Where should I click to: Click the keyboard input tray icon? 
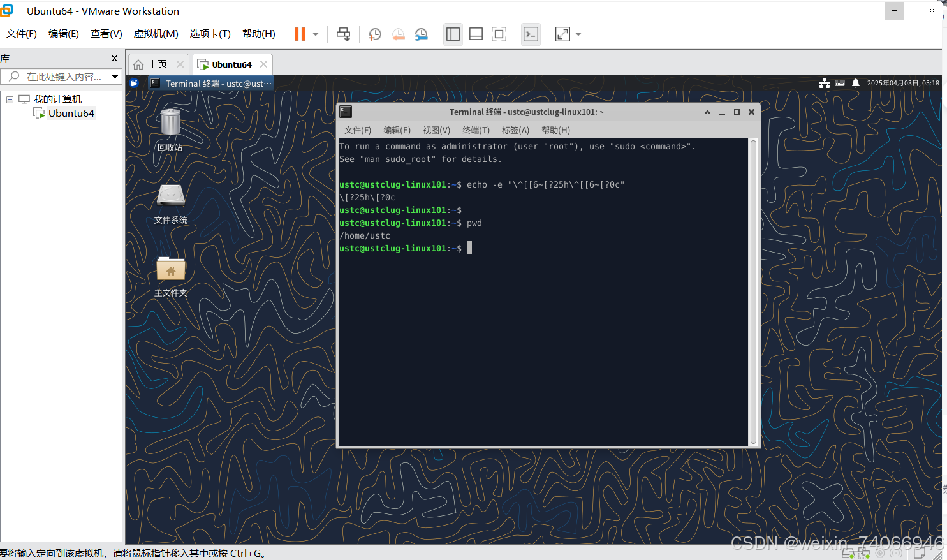point(840,83)
